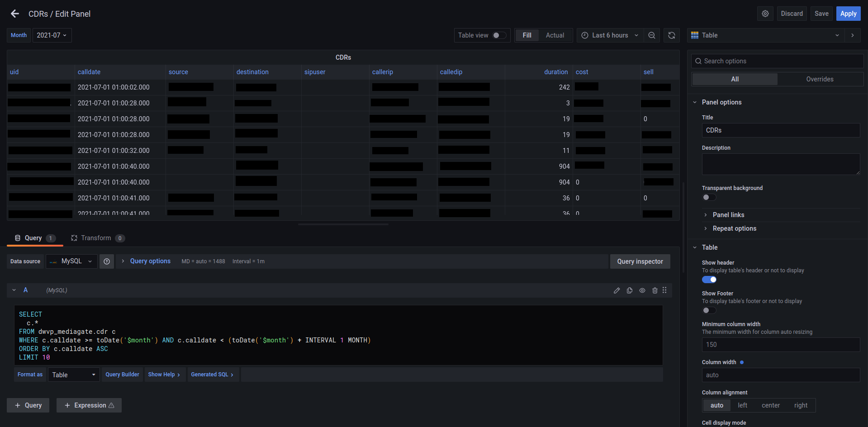Viewport: 868px width, 427px height.
Task: Delete query A with trash icon
Action: click(x=655, y=290)
